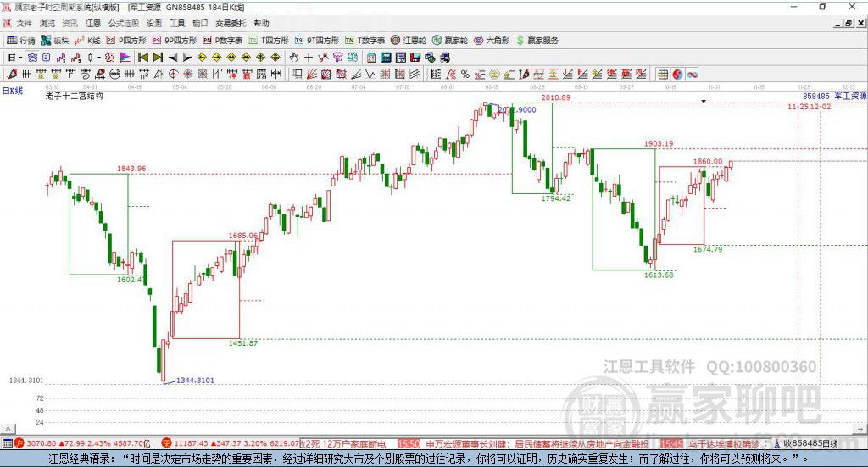
Task: Click the floppy disk save icon
Action: (x=415, y=58)
